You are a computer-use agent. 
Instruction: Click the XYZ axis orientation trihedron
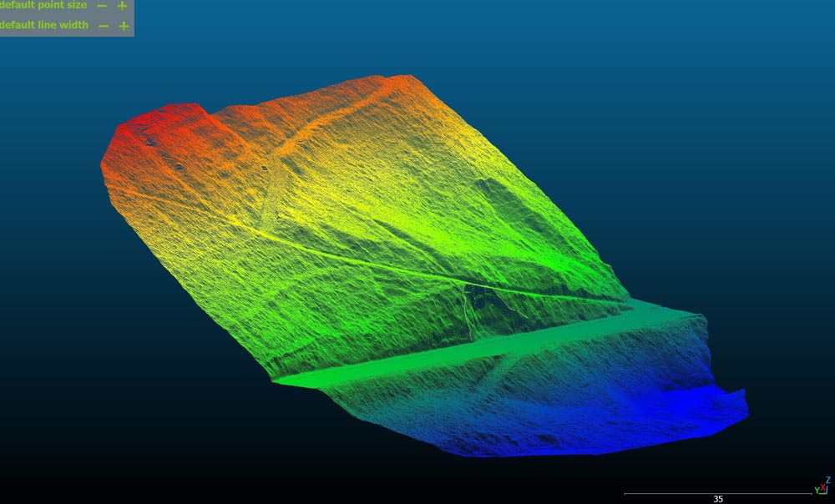822,487
